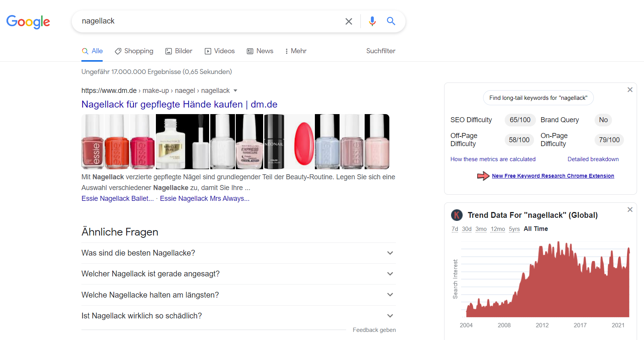Open the Mehr menu
644x340 pixels.
(295, 51)
